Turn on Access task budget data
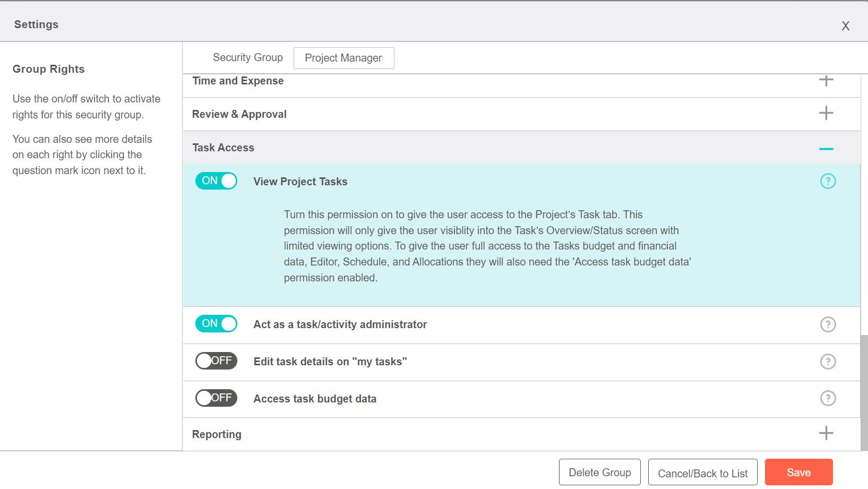Viewport: 868px width, 489px height. click(x=216, y=398)
